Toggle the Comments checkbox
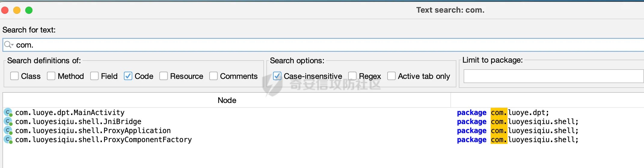Viewport: 644px width, 168px height. coord(213,76)
